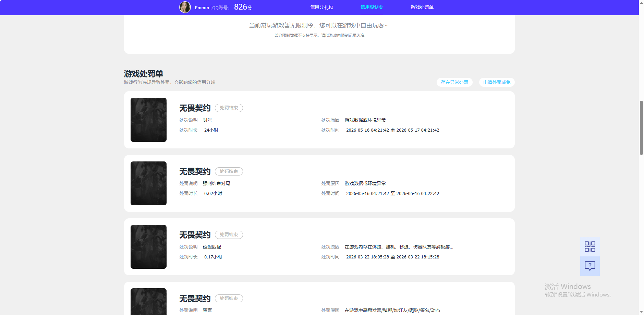This screenshot has height=315, width=644.
Task: Click the Emmm user avatar
Action: pyautogui.click(x=185, y=7)
